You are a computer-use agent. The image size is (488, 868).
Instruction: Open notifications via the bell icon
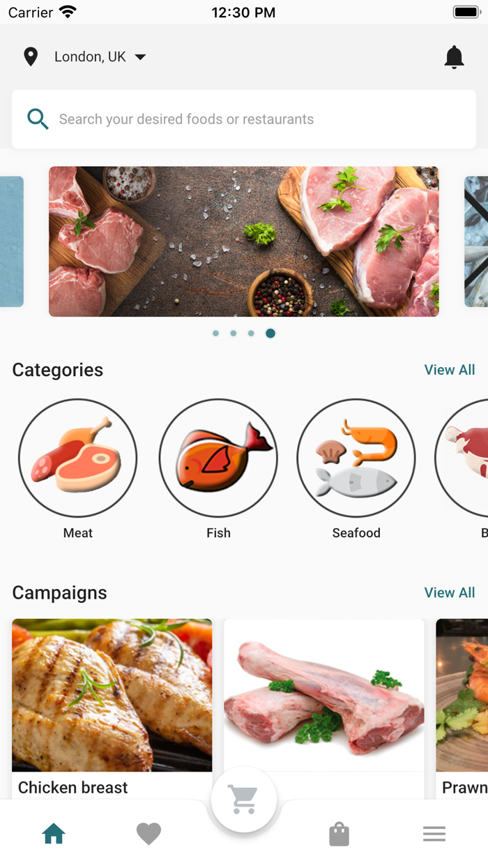tap(454, 57)
